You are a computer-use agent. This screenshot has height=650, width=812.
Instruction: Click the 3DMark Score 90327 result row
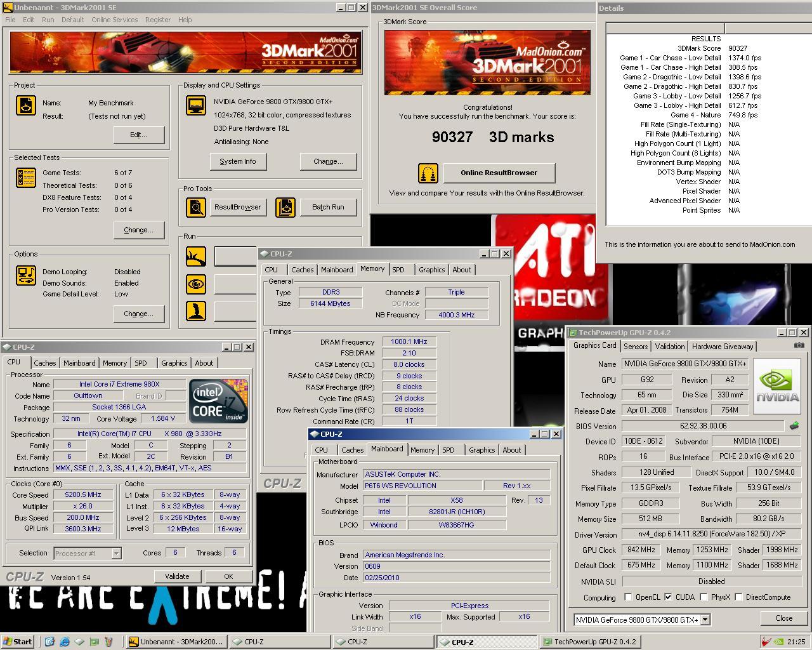pos(709,48)
